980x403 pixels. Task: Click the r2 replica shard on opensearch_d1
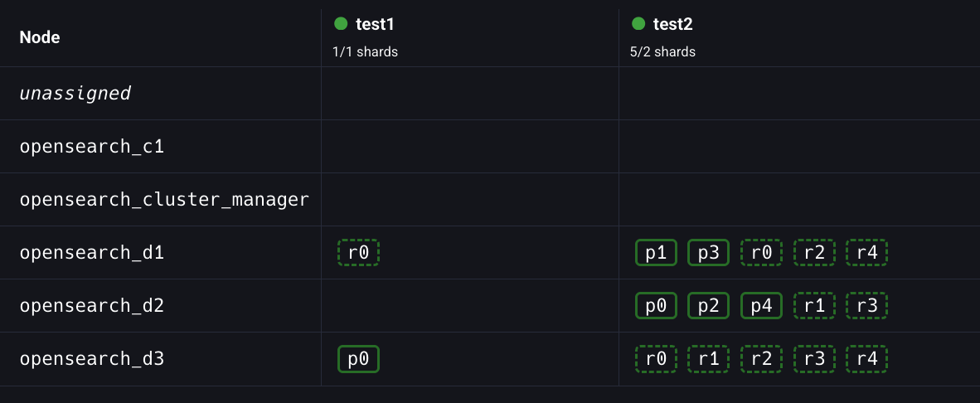(814, 253)
